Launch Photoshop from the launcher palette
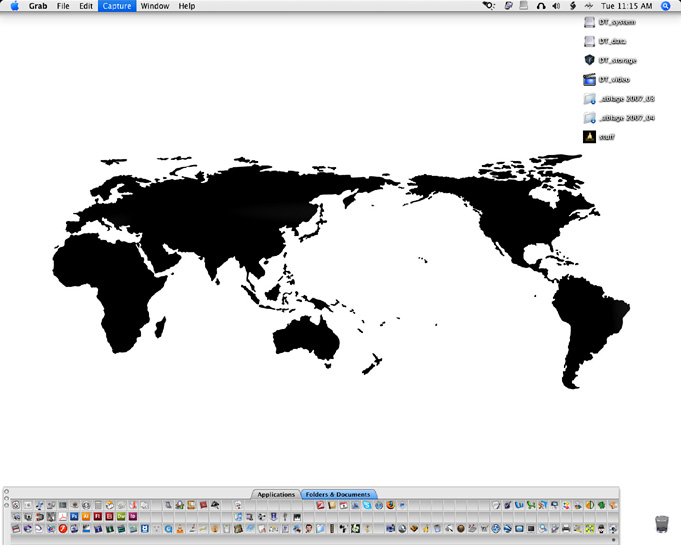This screenshot has height=545, width=681. pos(74,516)
